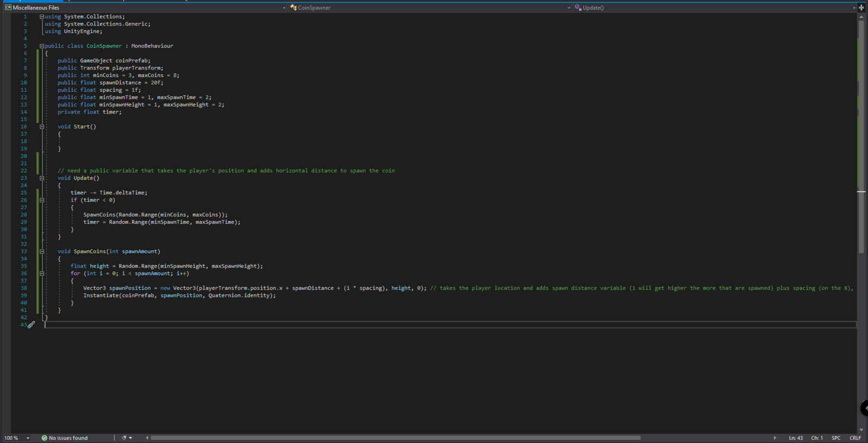This screenshot has height=443, width=868.
Task: Click 'SpawnCoins(Random.Range(minCoins, maxCoins));' call
Action: point(156,214)
